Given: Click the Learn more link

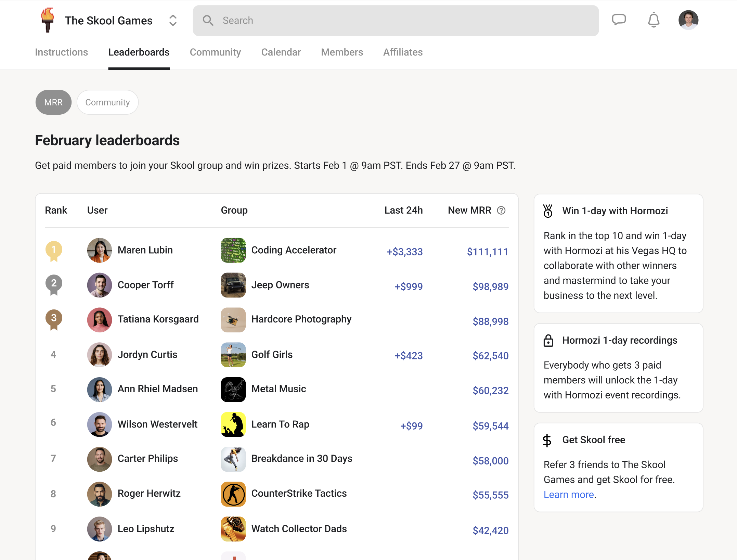Looking at the screenshot, I should tap(569, 495).
